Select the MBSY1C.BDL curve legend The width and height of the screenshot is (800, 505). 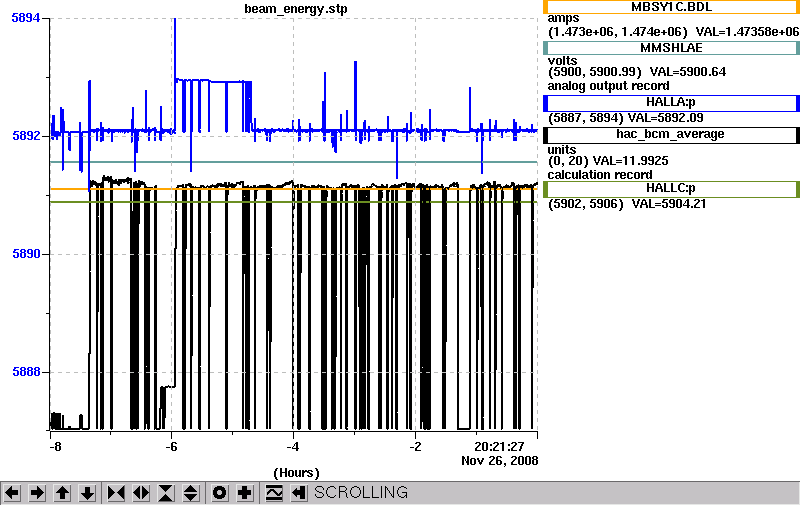[671, 7]
